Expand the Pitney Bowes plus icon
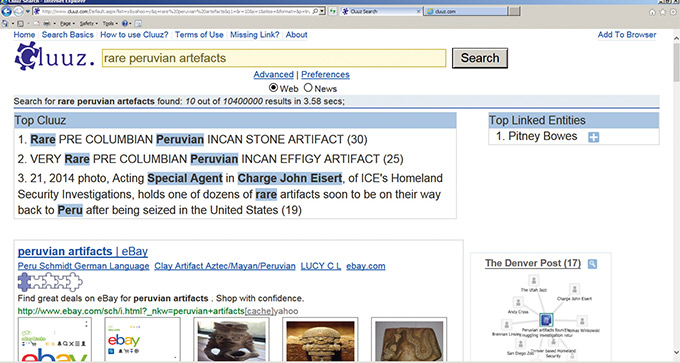This screenshot has height=363, width=680. (x=593, y=137)
